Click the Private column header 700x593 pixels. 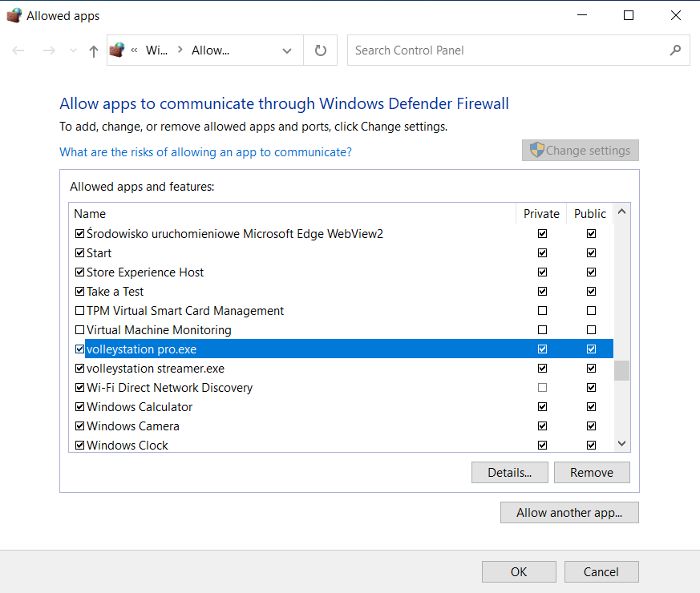pyautogui.click(x=541, y=213)
